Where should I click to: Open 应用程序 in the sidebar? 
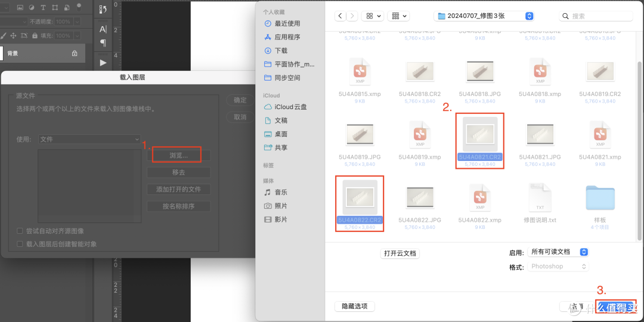283,37
